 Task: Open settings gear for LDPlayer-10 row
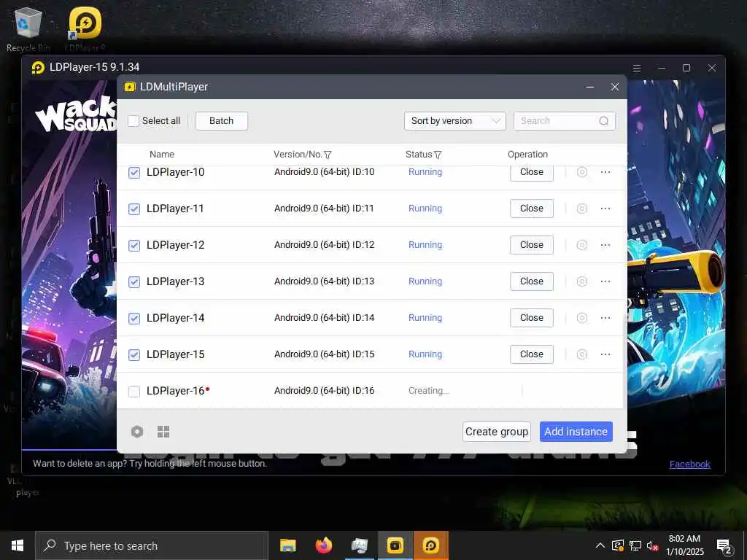click(x=581, y=172)
